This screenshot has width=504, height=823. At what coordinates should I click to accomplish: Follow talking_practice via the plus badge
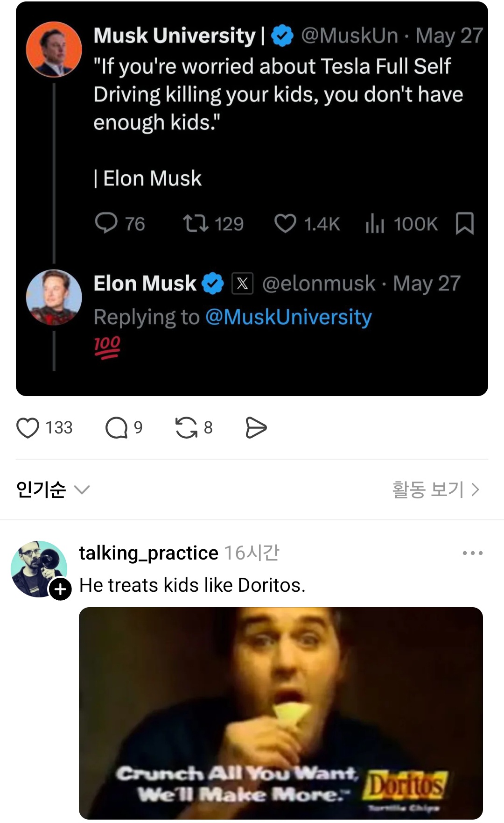click(61, 589)
